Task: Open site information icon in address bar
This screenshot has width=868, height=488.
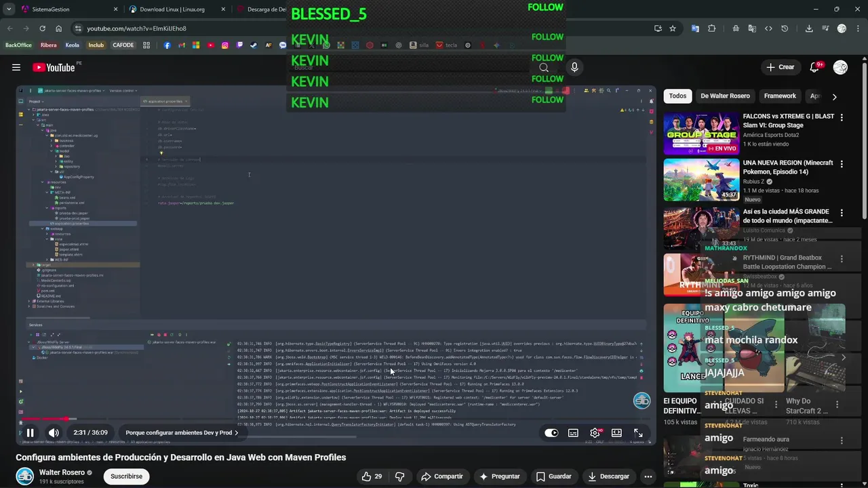Action: pos(78,28)
